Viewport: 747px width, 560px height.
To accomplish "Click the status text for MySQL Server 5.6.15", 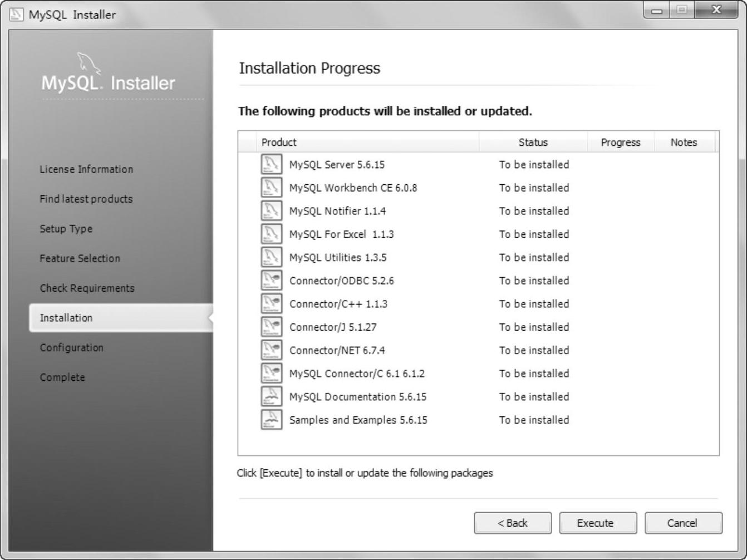I will point(534,165).
